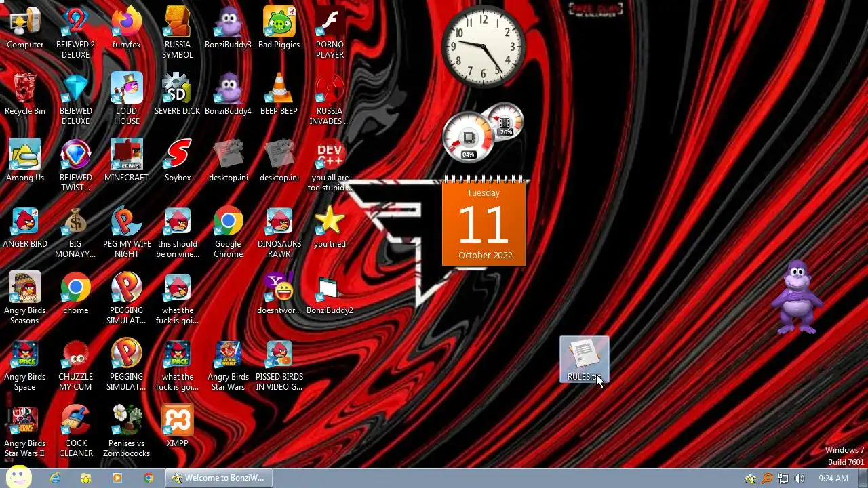
Task: Click the purple Bonzi gorilla character
Action: (796, 297)
